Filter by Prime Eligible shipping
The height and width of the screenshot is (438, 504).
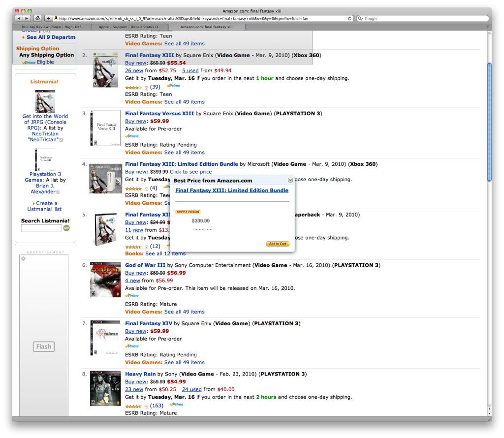pyautogui.click(x=38, y=62)
